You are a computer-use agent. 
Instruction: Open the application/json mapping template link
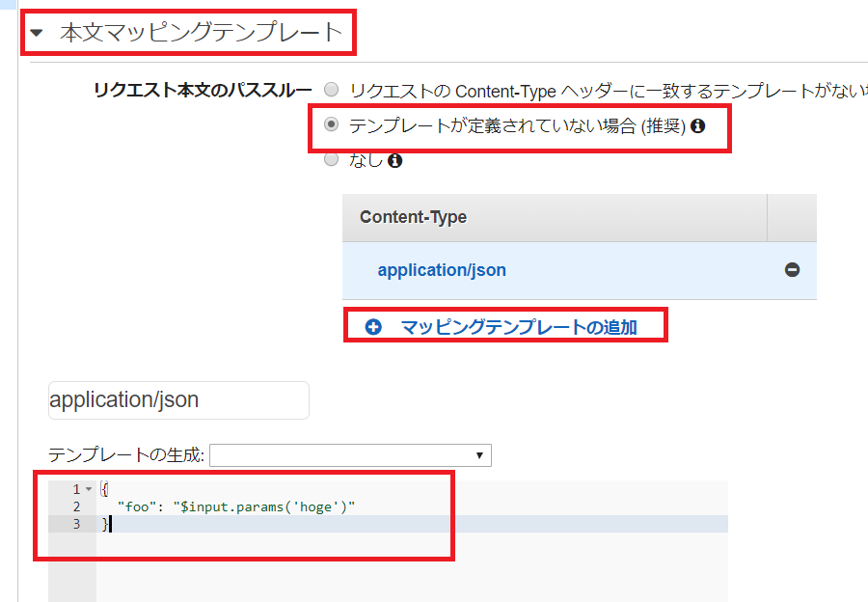(x=443, y=270)
